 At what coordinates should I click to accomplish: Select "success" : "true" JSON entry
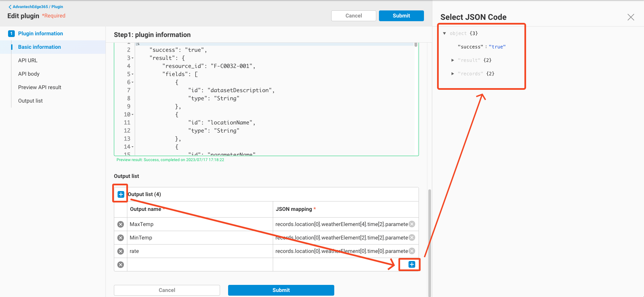(x=481, y=47)
